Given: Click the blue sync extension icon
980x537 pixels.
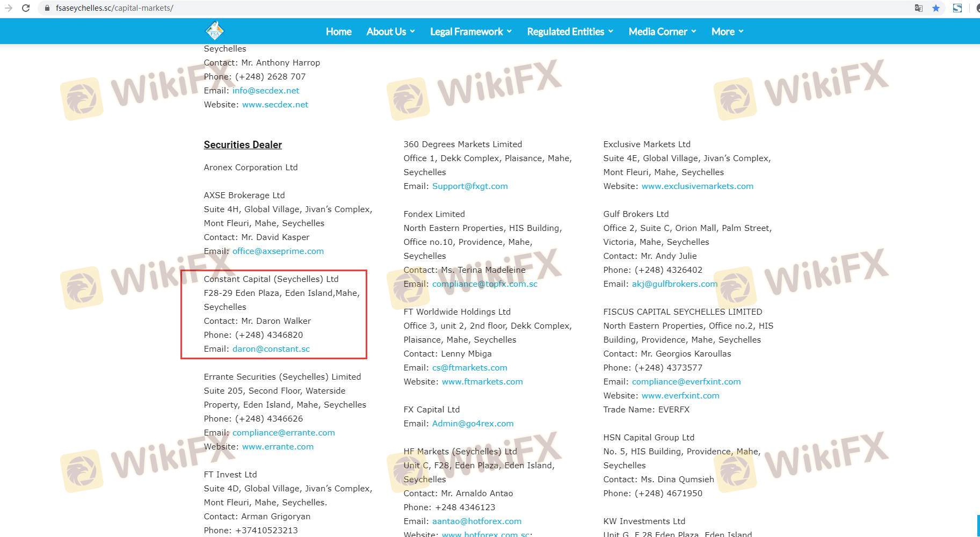Looking at the screenshot, I should tap(957, 8).
